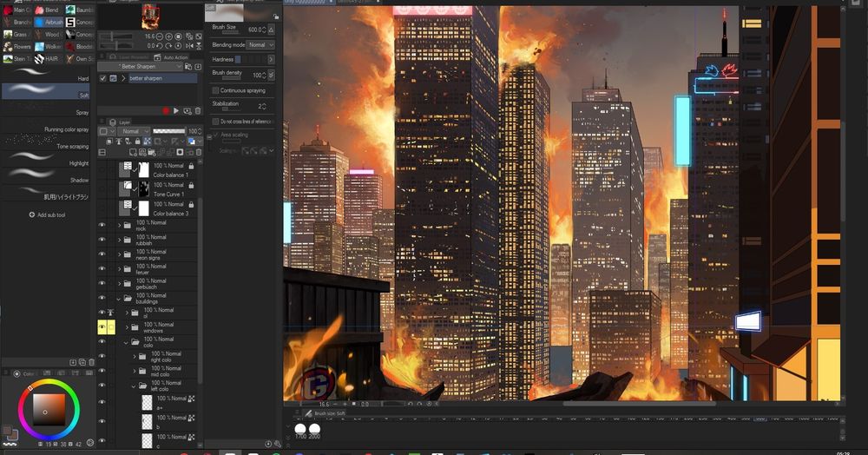The width and height of the screenshot is (868, 455).
Task: Open the Better Sharpen action set dropdown
Action: (x=140, y=66)
